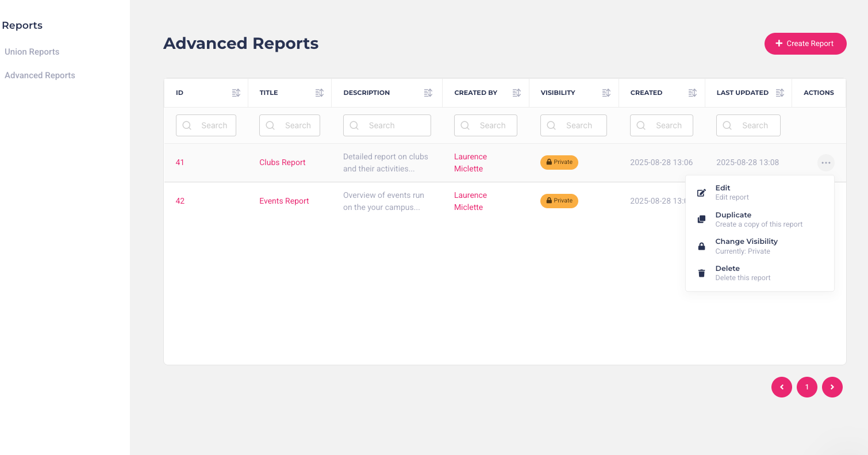Image resolution: width=868 pixels, height=455 pixels.
Task: Click the Create Report button
Action: [805, 44]
